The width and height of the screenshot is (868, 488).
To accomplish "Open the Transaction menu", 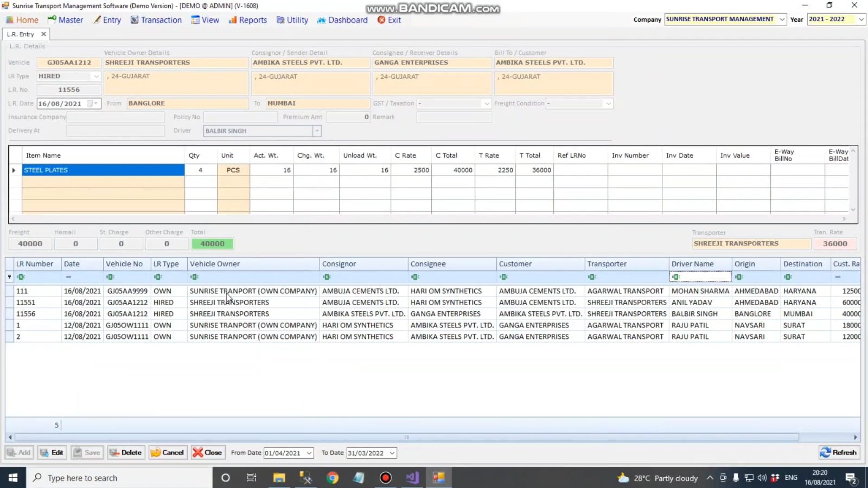I will [x=156, y=20].
